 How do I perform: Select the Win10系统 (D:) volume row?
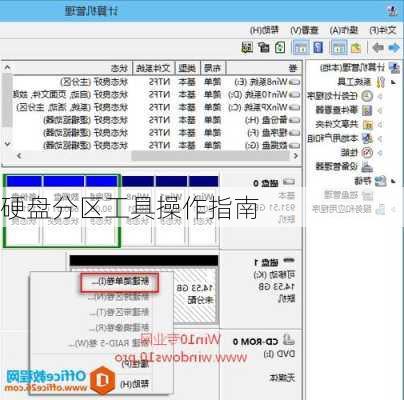tap(156, 95)
